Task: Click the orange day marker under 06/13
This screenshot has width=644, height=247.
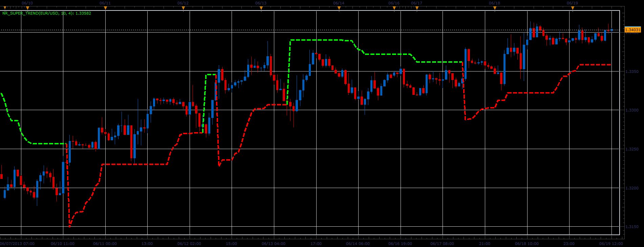Action: point(261,8)
